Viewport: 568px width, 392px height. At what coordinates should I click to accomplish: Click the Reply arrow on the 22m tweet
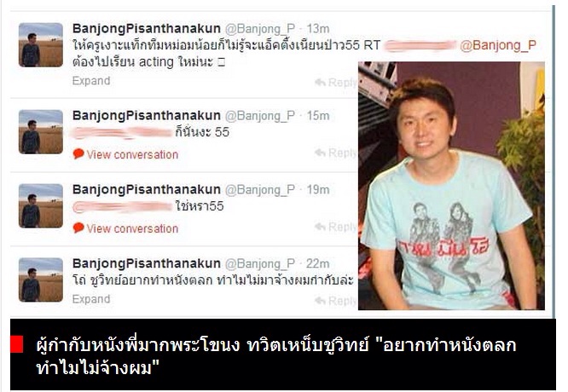tap(320, 301)
